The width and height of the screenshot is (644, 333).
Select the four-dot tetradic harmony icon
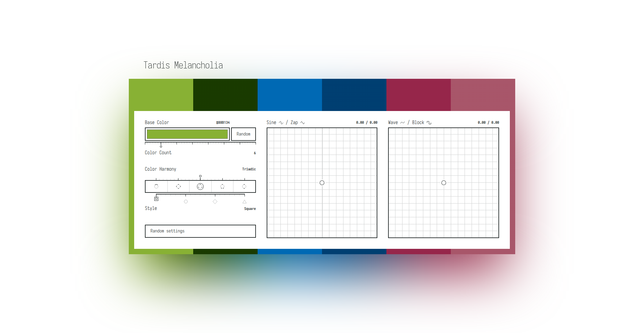click(x=178, y=186)
